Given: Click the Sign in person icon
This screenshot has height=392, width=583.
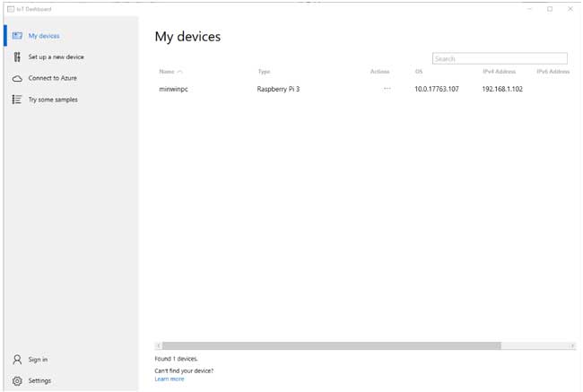Looking at the screenshot, I should pyautogui.click(x=17, y=360).
